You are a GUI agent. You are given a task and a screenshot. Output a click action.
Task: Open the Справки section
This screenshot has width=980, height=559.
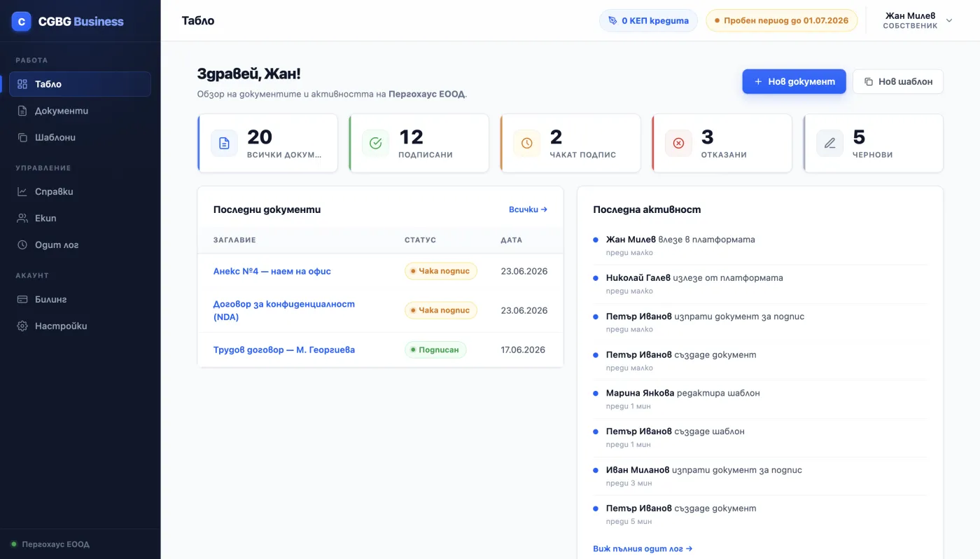[x=80, y=191]
